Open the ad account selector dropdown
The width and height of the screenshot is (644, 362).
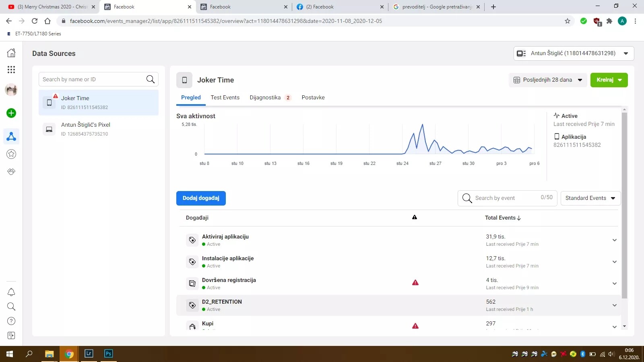574,53
